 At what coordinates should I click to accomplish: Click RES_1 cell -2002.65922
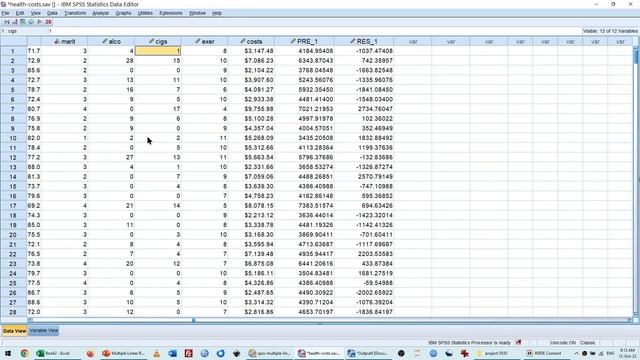(364, 293)
